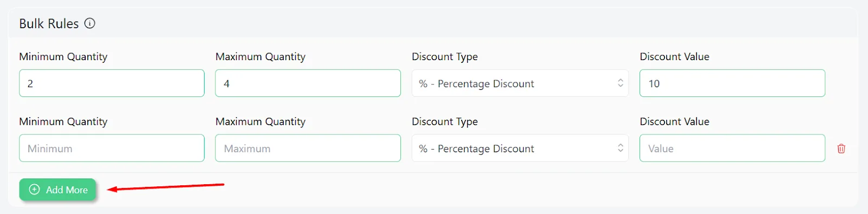Click the second row's Minimum Quantity label
The image size is (868, 214).
pos(63,122)
